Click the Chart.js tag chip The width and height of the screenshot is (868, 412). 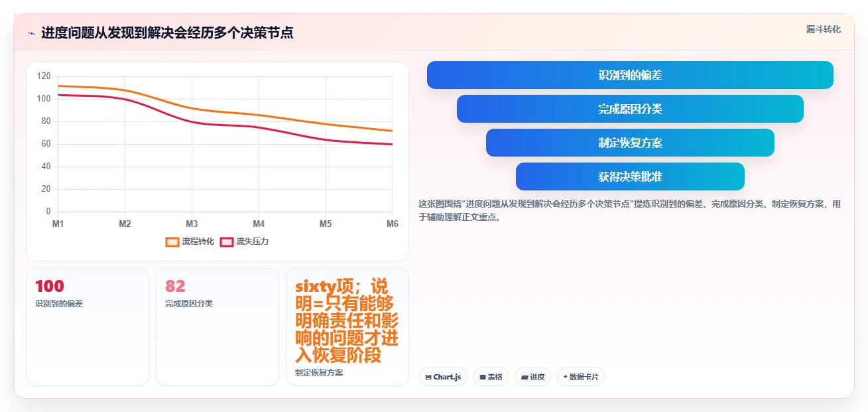click(443, 377)
